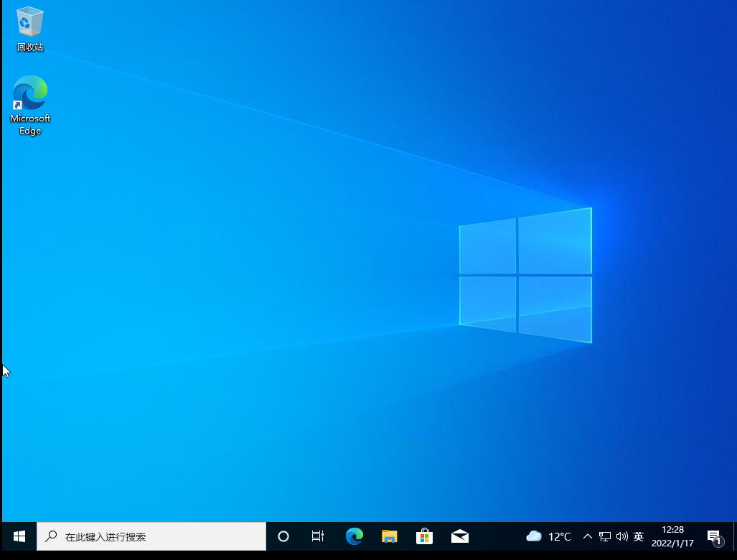Open Microsoft Store from the taskbar
The width and height of the screenshot is (737, 560).
coord(424,536)
